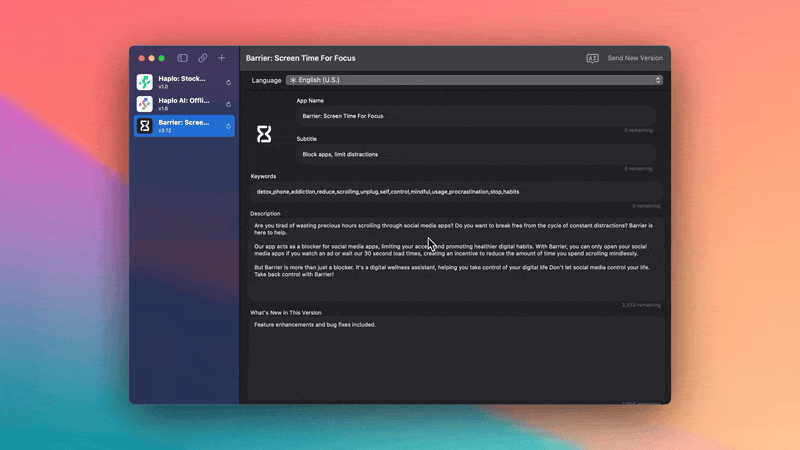The height and width of the screenshot is (450, 800).
Task: Minimize the window with the yellow button
Action: tap(152, 58)
